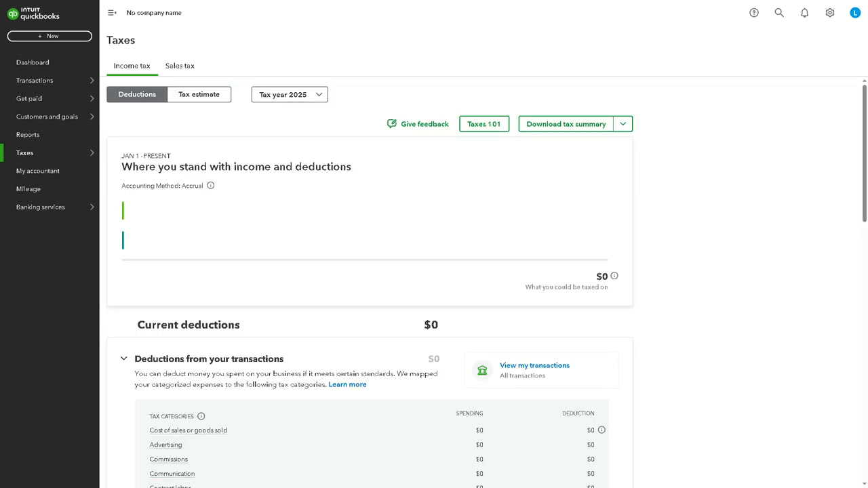Open Dashboard in the sidebar

click(x=33, y=62)
